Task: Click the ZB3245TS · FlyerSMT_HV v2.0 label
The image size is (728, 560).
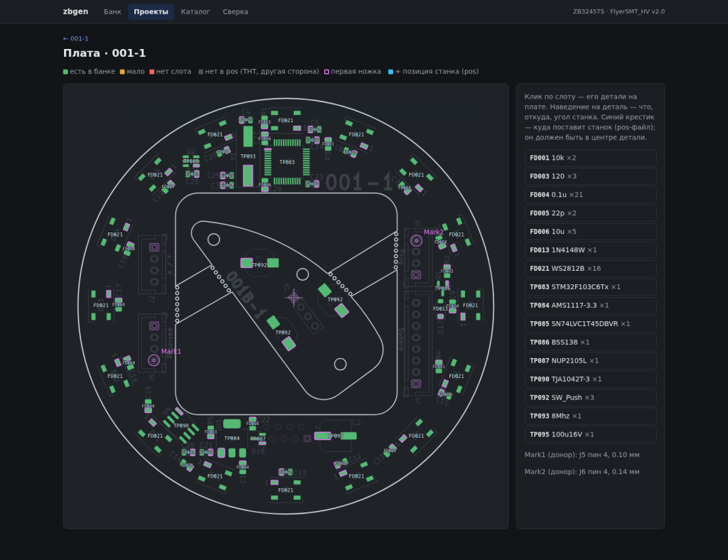Action: click(619, 11)
